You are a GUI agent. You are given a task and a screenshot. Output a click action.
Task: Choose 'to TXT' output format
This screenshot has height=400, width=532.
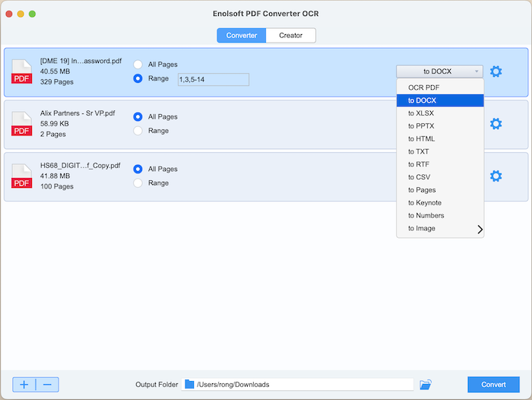point(440,151)
